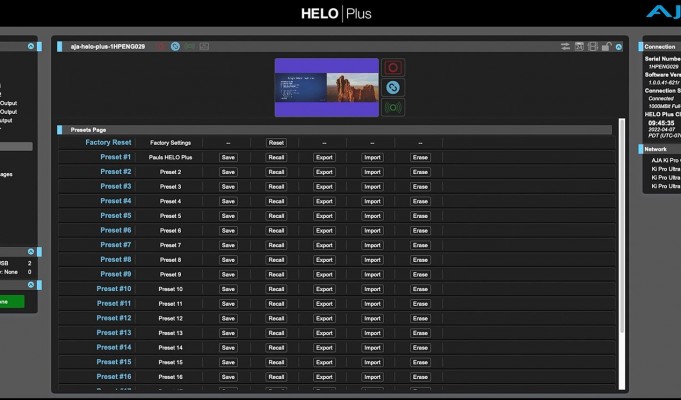Click the video preview thumbnail
This screenshot has height=400, width=681.
point(327,87)
